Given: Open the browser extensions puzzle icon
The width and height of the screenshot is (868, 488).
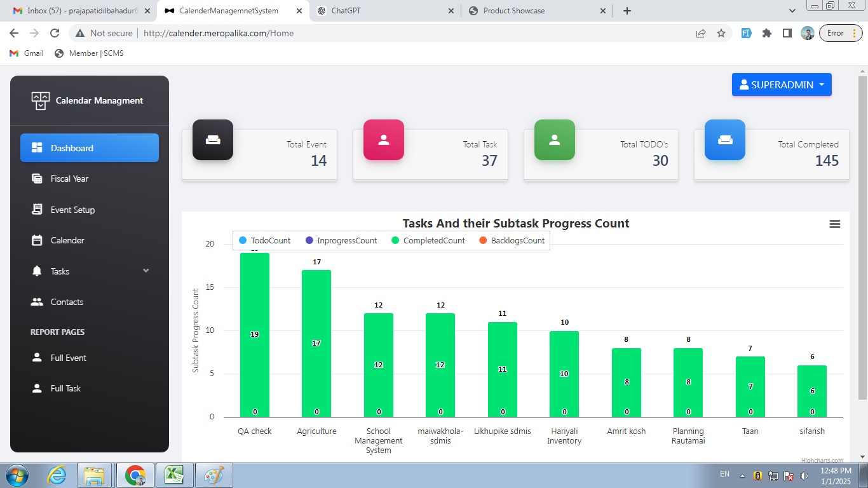Looking at the screenshot, I should click(x=767, y=33).
